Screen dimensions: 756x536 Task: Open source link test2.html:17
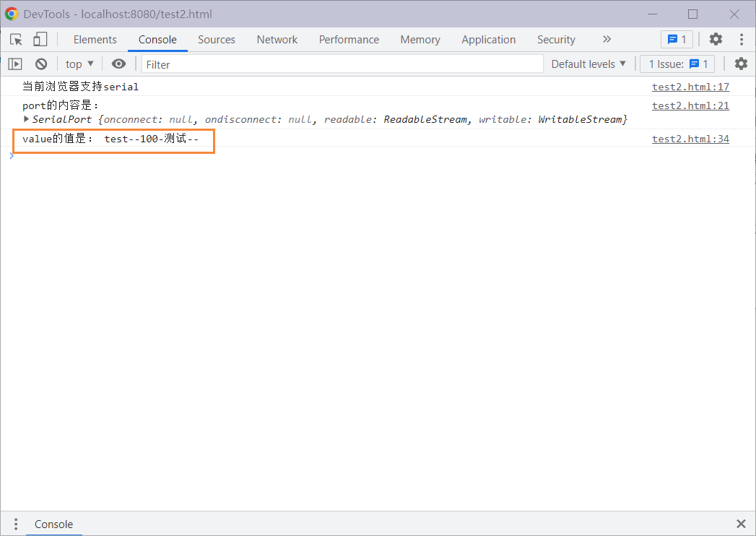point(690,87)
